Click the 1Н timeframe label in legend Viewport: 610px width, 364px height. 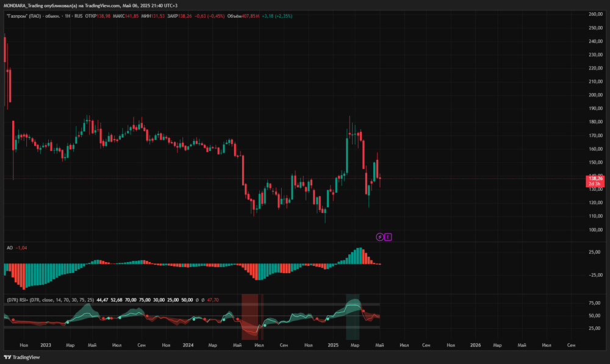[67, 16]
